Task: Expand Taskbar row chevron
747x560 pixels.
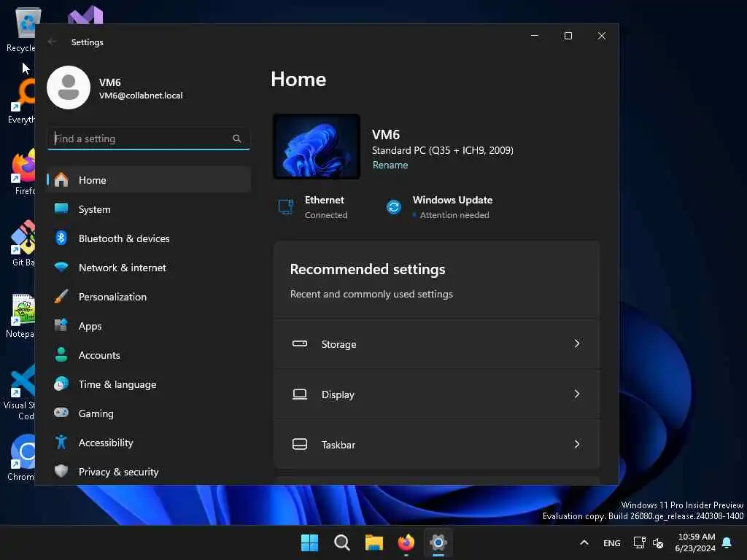Action: tap(577, 444)
